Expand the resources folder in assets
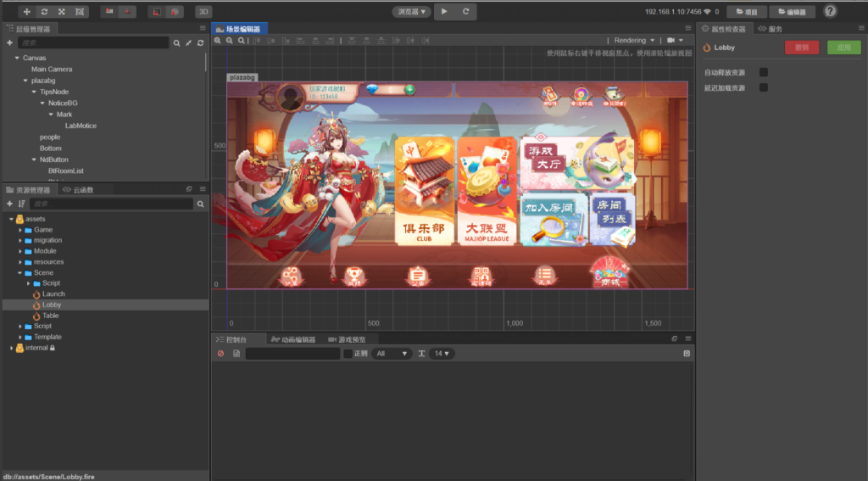The width and height of the screenshot is (868, 481). [x=20, y=262]
